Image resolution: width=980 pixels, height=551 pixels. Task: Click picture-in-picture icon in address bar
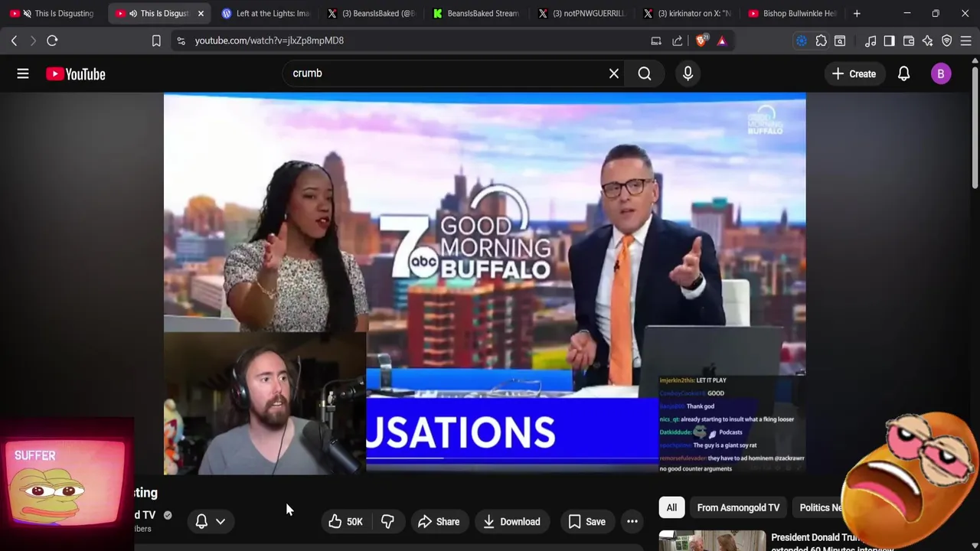click(656, 41)
